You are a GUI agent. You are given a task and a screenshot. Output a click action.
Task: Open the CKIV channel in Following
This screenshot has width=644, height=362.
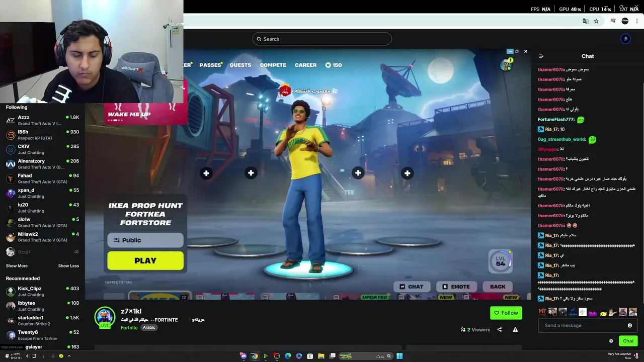42,149
